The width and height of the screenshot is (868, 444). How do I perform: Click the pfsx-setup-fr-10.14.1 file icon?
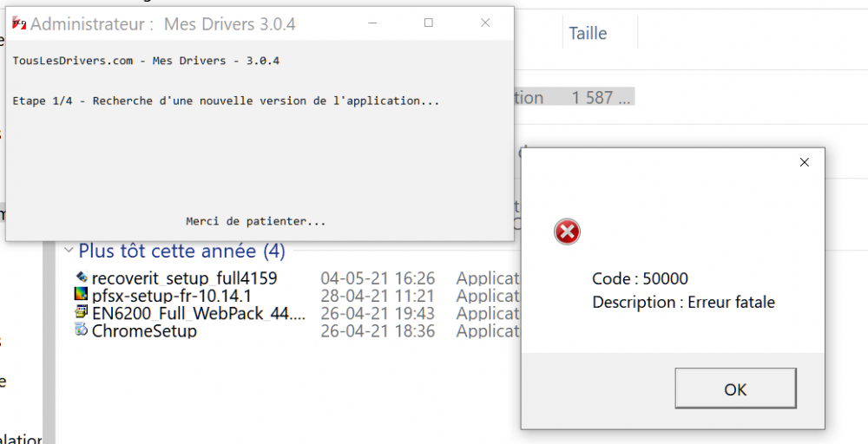pos(82,295)
